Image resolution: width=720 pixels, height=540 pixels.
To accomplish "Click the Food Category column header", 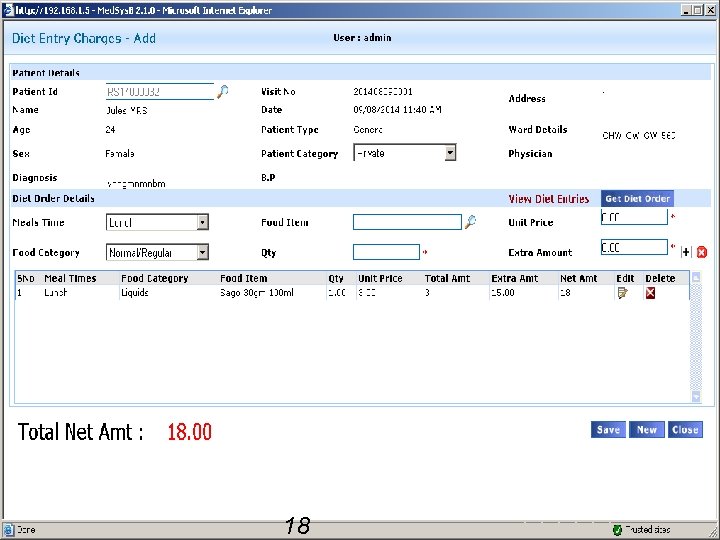I will 155,278.
